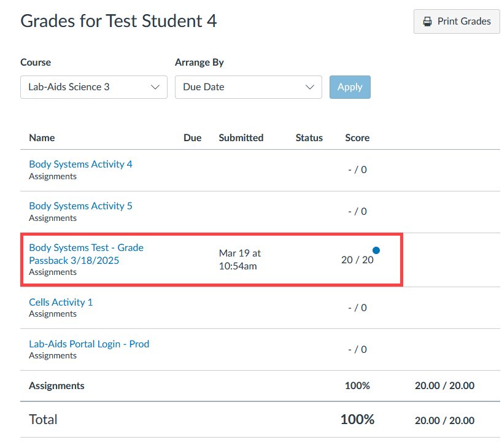502x448 pixels.
Task: Click the Course dropdown chevron arrow
Action: [155, 87]
